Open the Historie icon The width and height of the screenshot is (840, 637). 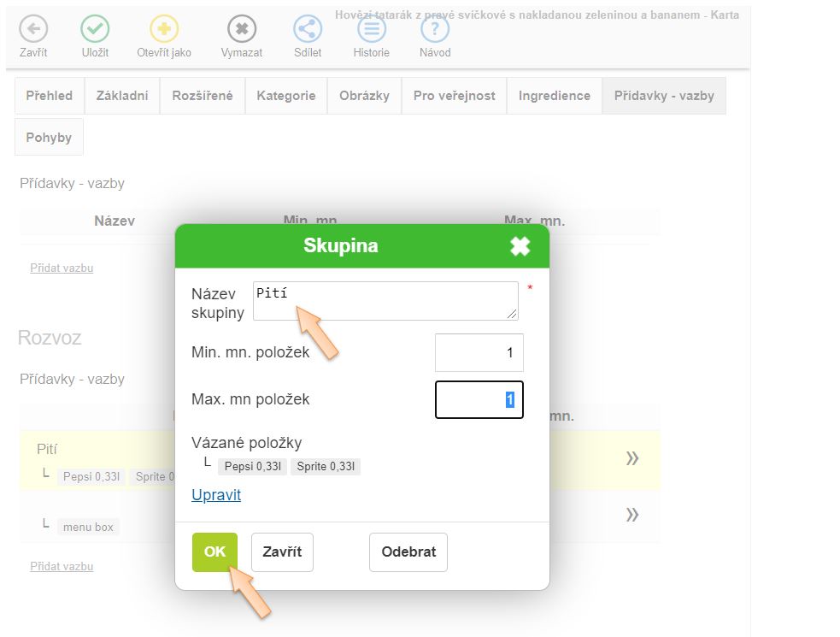[371, 29]
